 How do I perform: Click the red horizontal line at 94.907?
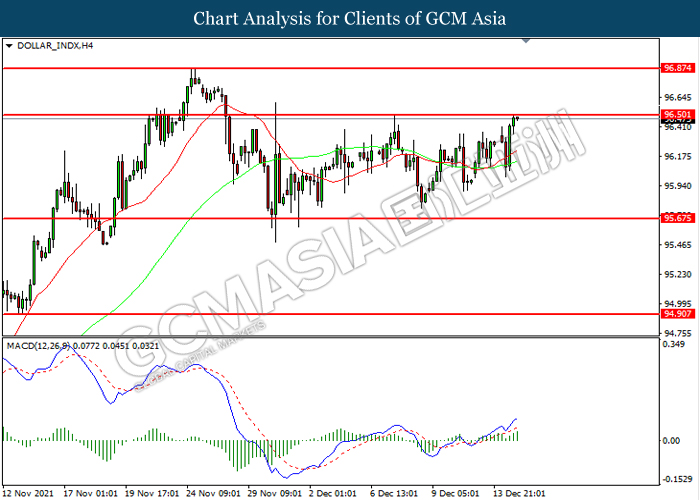click(330, 314)
